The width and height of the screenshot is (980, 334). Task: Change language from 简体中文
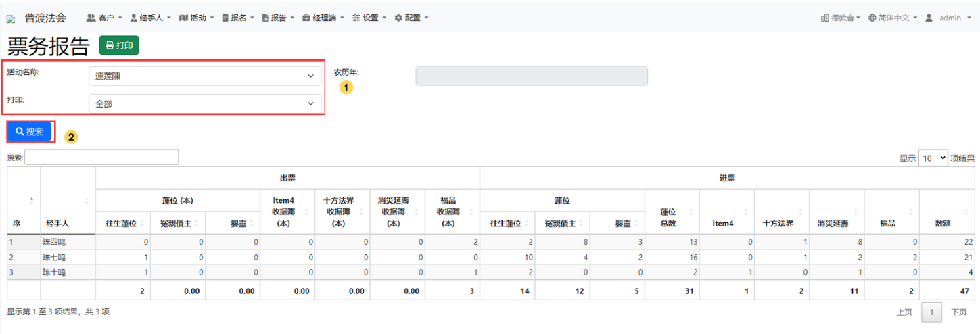point(893,18)
